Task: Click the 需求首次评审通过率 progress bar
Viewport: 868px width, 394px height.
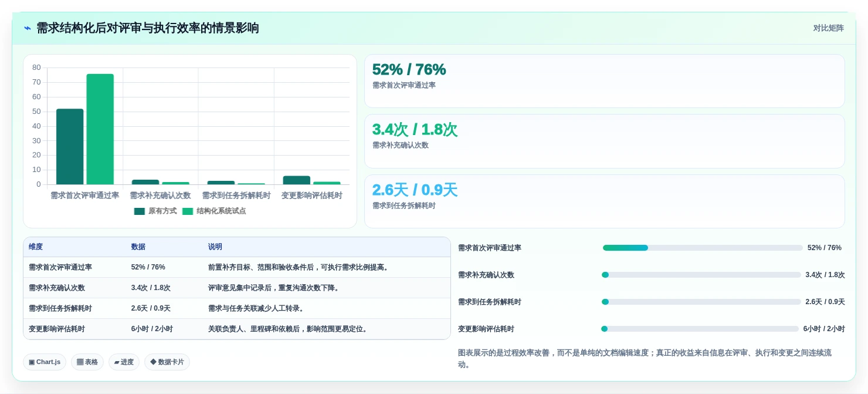Action: tap(703, 248)
